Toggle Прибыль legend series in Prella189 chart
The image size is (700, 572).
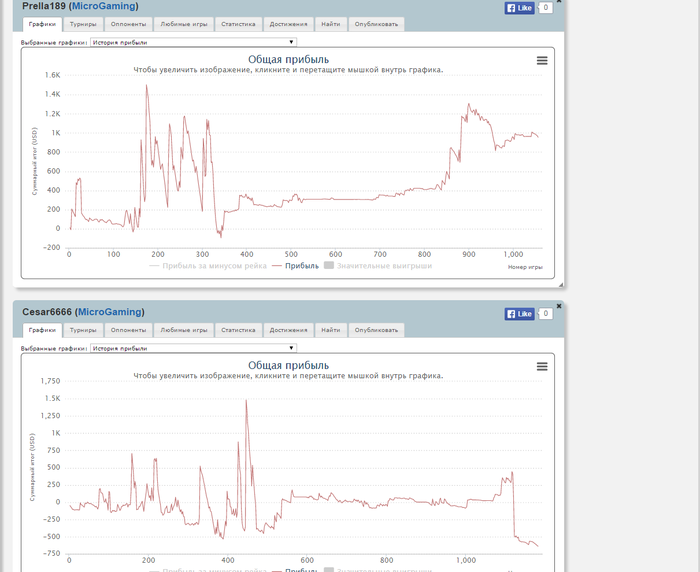[296, 266]
